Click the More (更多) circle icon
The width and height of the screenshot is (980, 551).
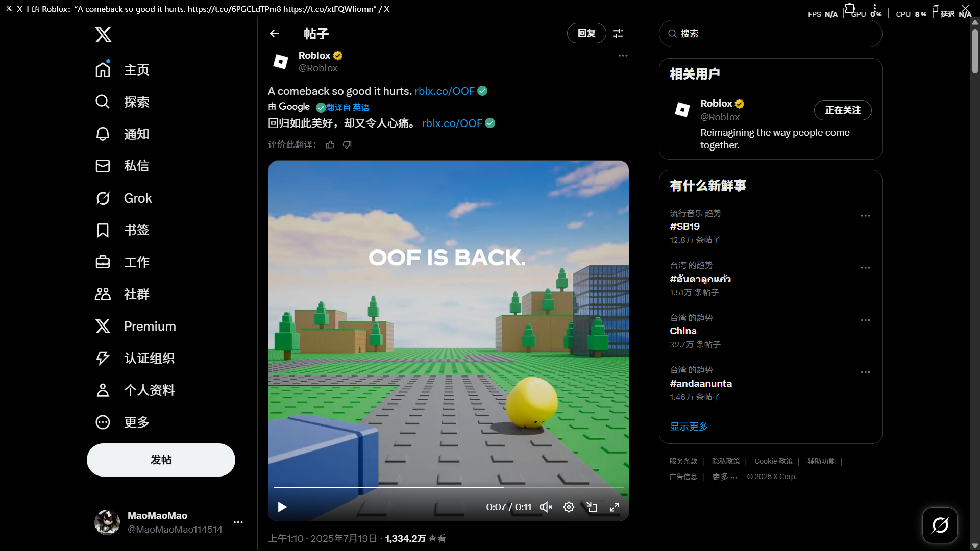pyautogui.click(x=103, y=422)
